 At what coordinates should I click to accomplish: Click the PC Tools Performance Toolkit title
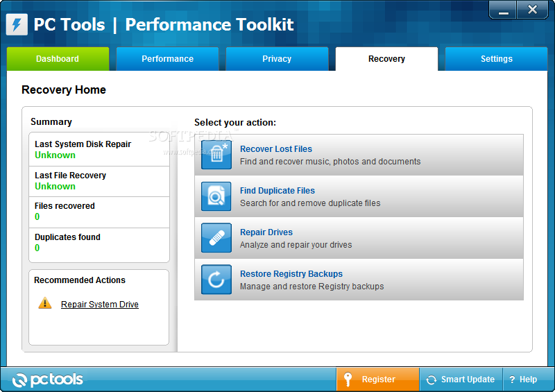(164, 24)
